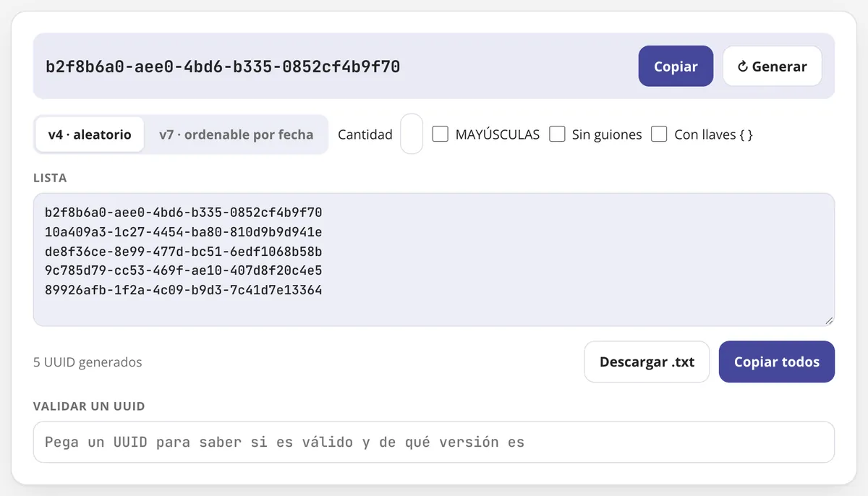Click first list row b2f8b6a0-aee0

pos(183,213)
